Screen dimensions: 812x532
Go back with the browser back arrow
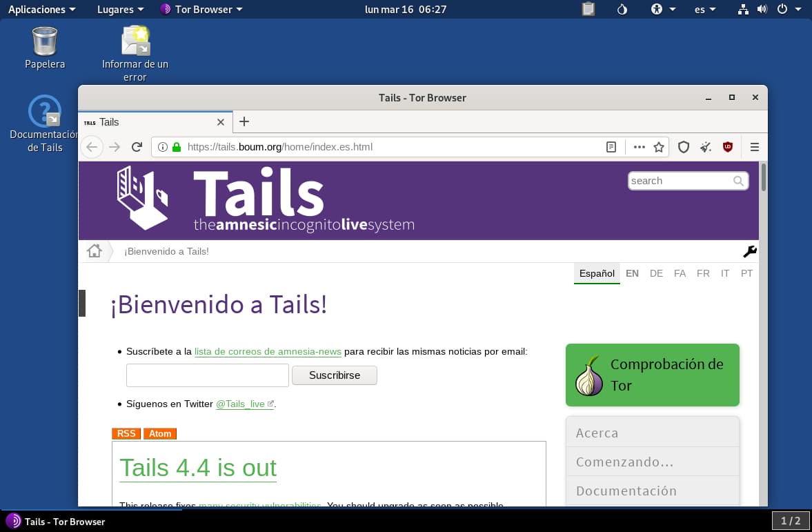(x=92, y=147)
